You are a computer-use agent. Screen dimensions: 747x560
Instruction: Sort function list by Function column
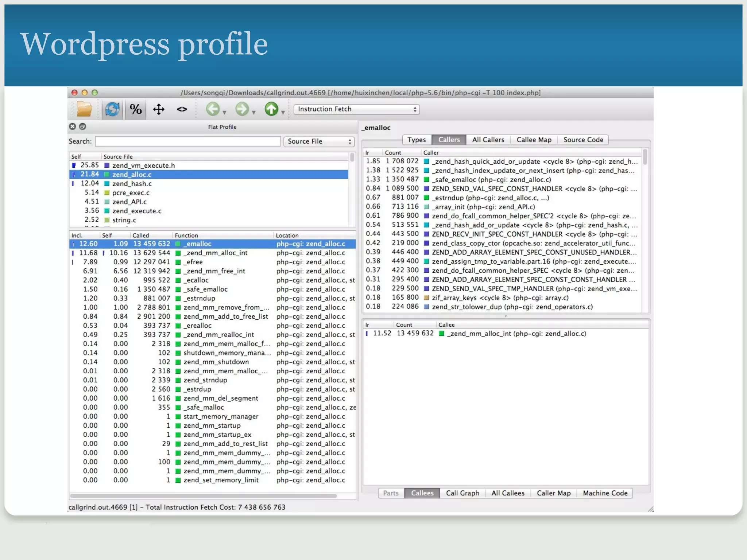223,235
